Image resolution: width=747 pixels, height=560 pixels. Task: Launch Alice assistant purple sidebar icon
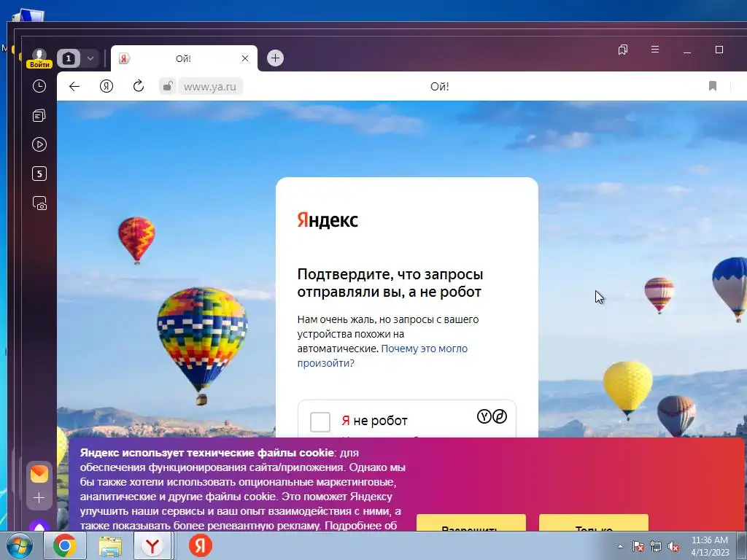39,526
